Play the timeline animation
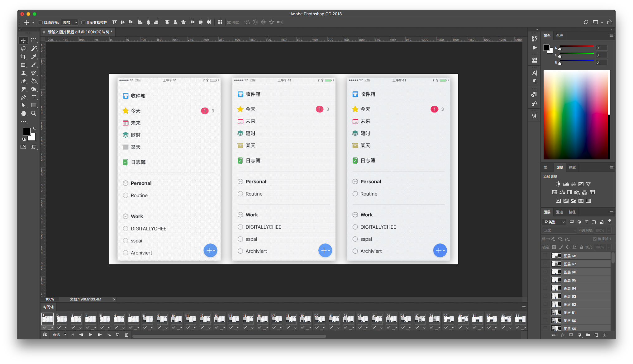 [90, 335]
